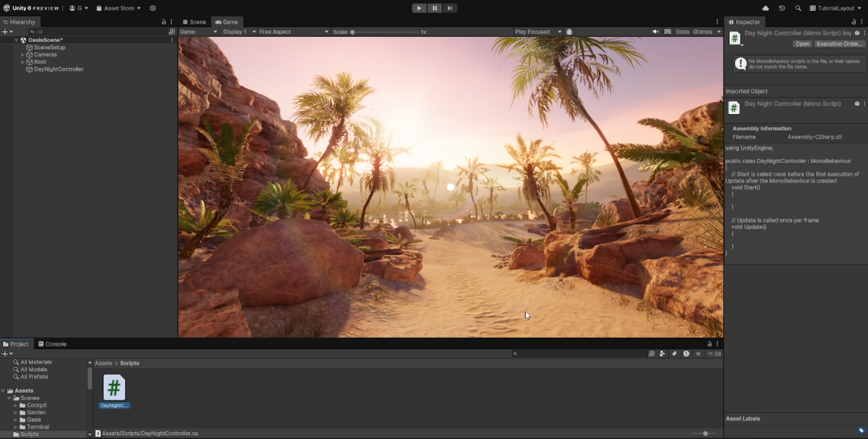The width and height of the screenshot is (868, 439).
Task: Expand the Cockpit folder arrow
Action: pyautogui.click(x=16, y=406)
